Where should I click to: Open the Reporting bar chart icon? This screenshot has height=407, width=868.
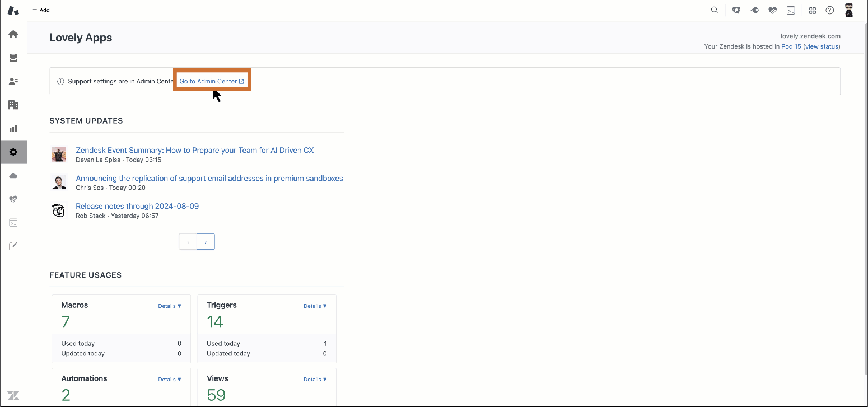[13, 128]
